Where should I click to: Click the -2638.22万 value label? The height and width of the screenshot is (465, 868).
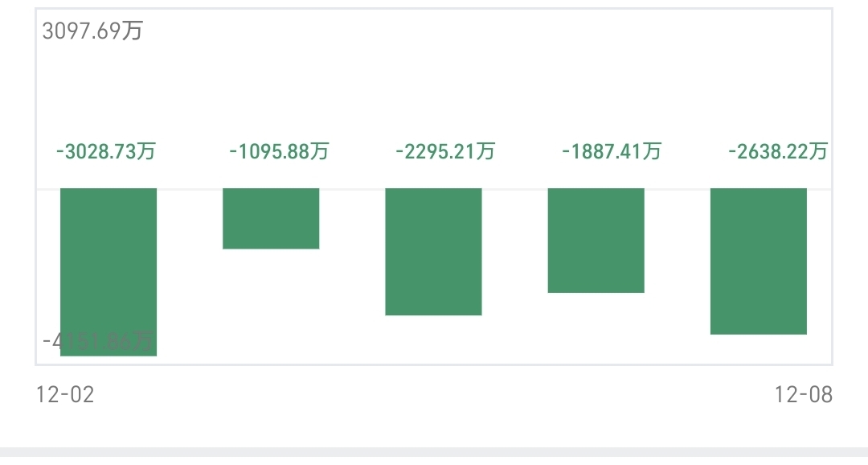click(x=778, y=151)
